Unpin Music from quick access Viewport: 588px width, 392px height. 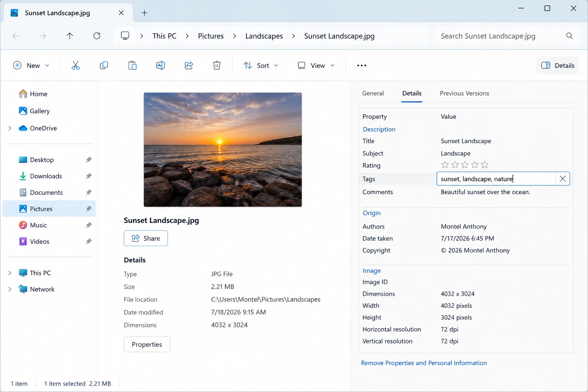[89, 225]
